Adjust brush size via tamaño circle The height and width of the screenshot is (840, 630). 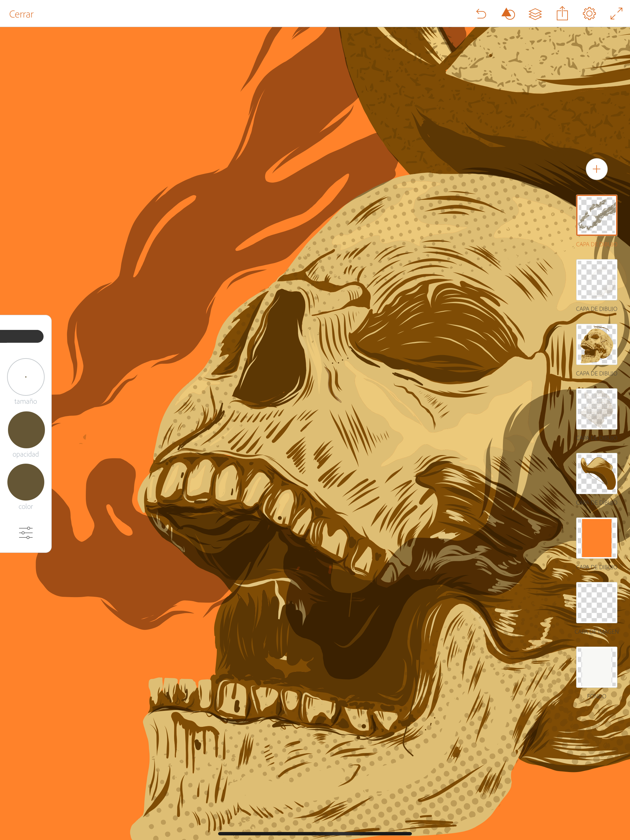26,377
